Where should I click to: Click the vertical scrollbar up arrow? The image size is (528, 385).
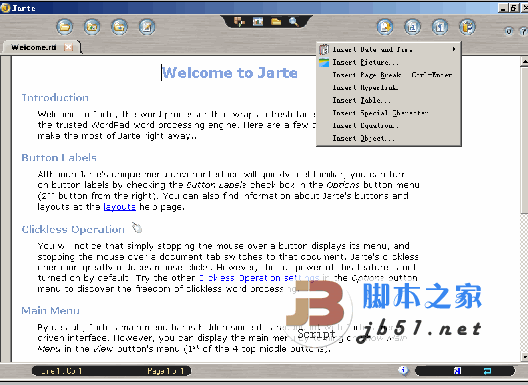pyautogui.click(x=524, y=61)
